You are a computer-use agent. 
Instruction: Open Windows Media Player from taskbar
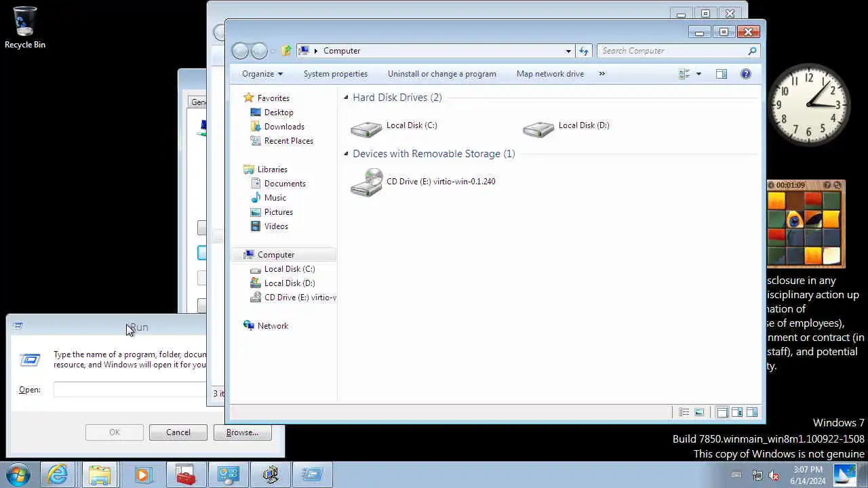[142, 474]
